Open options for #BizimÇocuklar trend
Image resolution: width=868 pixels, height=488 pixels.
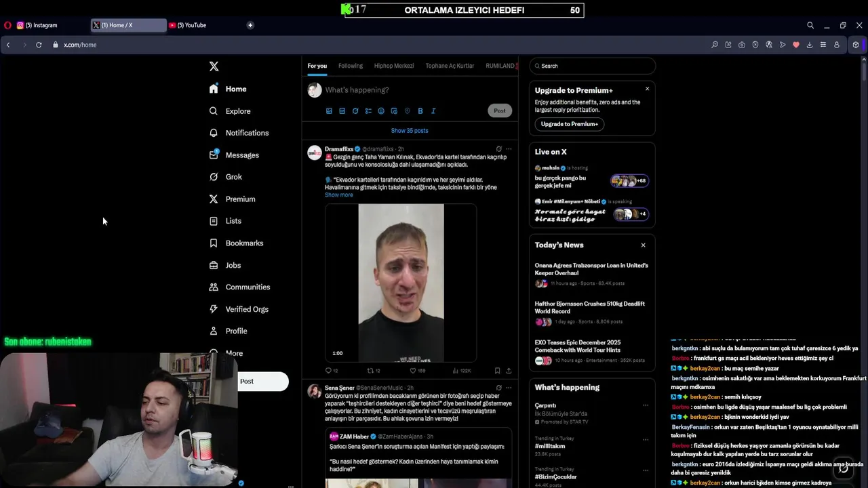tap(646, 469)
